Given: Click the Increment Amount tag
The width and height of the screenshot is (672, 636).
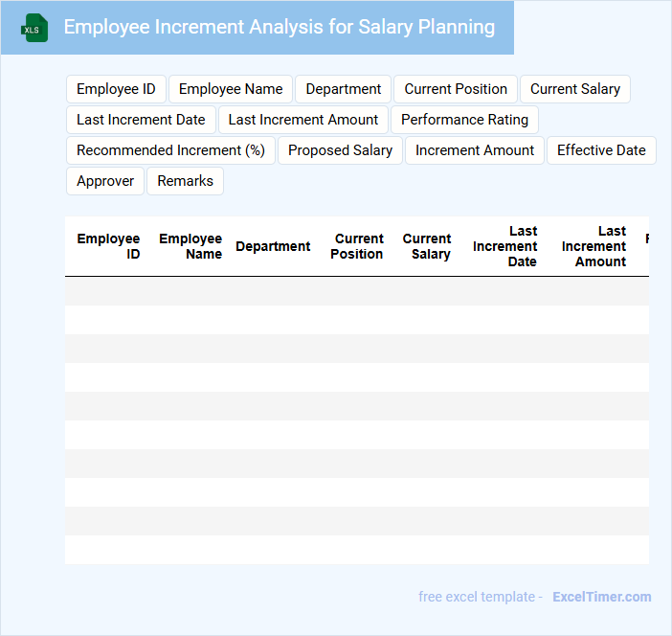Looking at the screenshot, I should [x=475, y=150].
